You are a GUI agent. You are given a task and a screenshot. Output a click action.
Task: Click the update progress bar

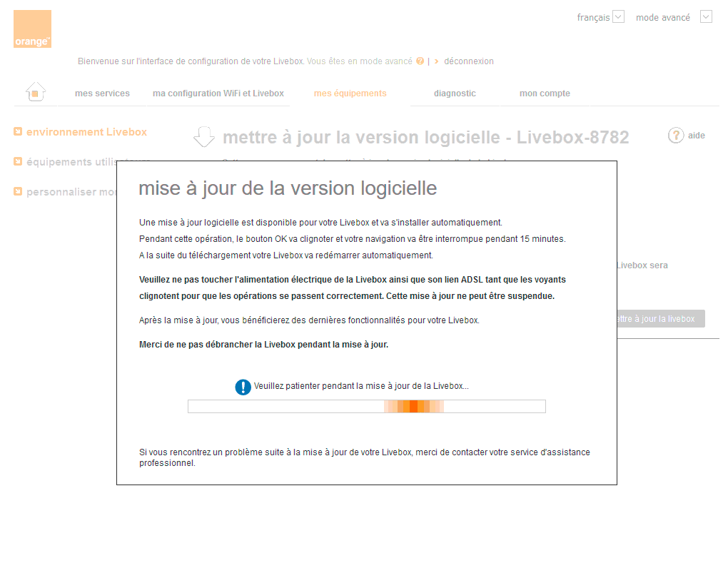366,406
